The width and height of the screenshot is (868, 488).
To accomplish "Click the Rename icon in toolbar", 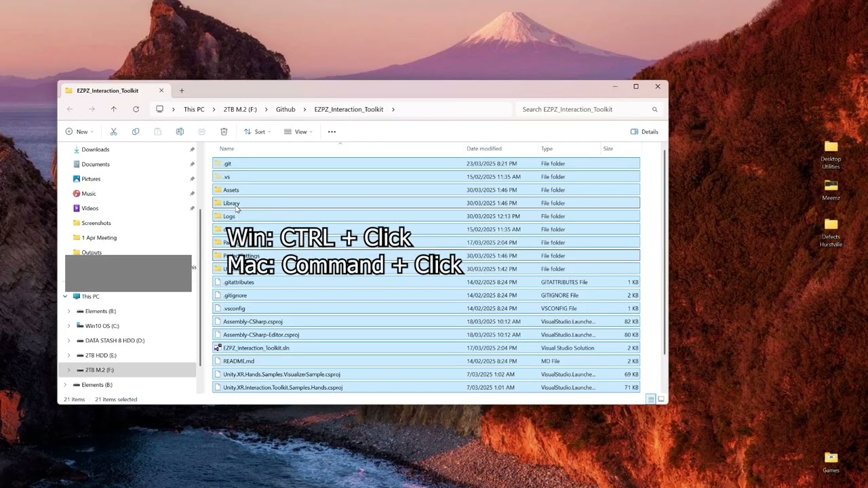I will pos(180,131).
